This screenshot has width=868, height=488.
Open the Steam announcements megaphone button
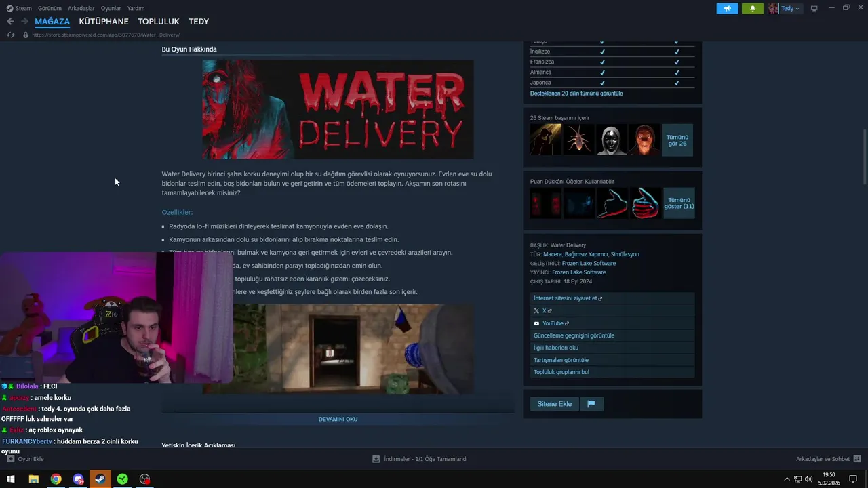coord(727,8)
